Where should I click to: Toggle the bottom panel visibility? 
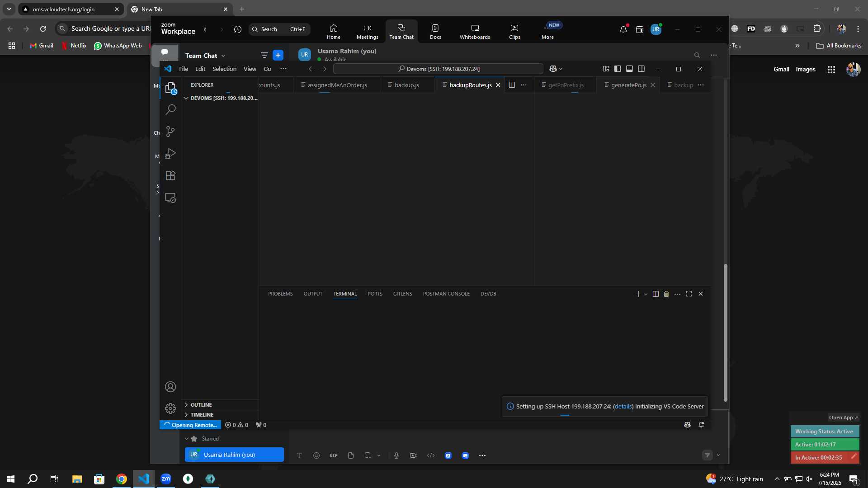(x=629, y=69)
